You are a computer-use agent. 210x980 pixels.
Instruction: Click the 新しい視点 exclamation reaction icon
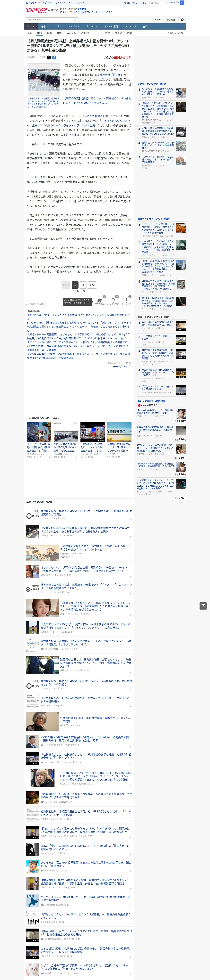pyautogui.click(x=127, y=300)
